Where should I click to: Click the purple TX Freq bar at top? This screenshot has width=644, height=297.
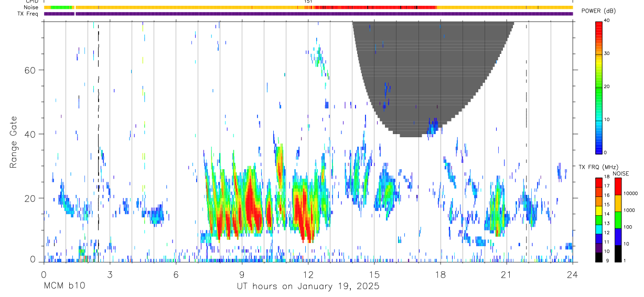pyautogui.click(x=308, y=14)
